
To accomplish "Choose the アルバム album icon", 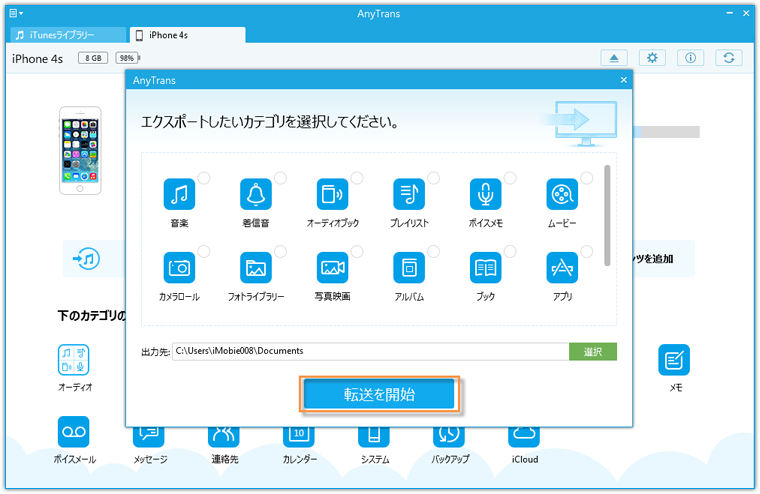I will [409, 268].
